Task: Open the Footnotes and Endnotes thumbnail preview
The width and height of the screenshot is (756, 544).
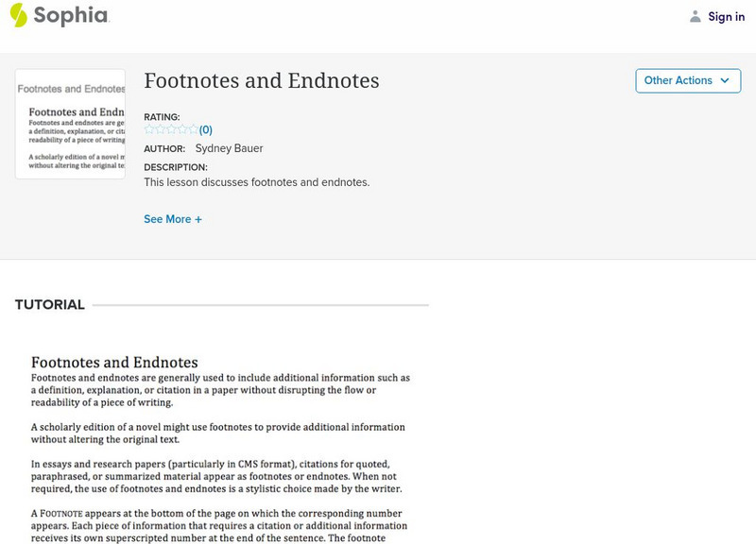Action: coord(70,124)
